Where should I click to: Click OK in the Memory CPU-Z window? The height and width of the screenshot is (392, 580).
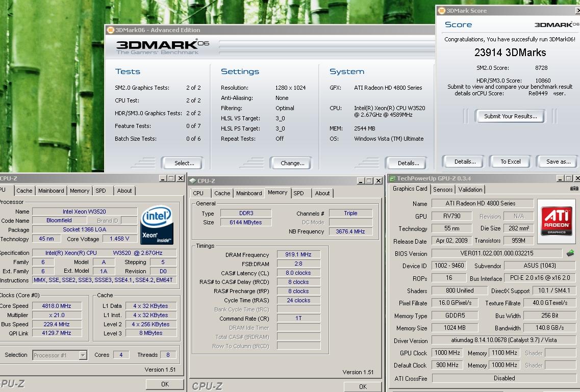point(363,386)
